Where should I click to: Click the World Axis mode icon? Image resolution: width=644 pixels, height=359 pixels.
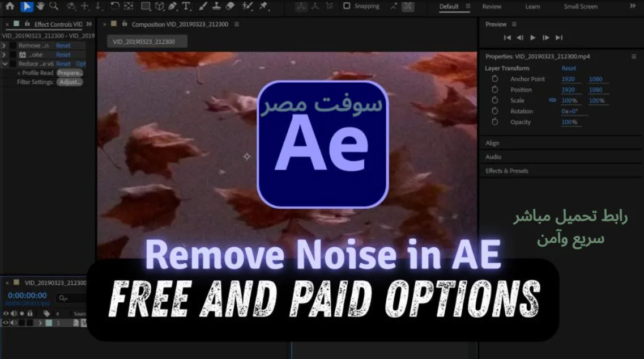(x=315, y=6)
